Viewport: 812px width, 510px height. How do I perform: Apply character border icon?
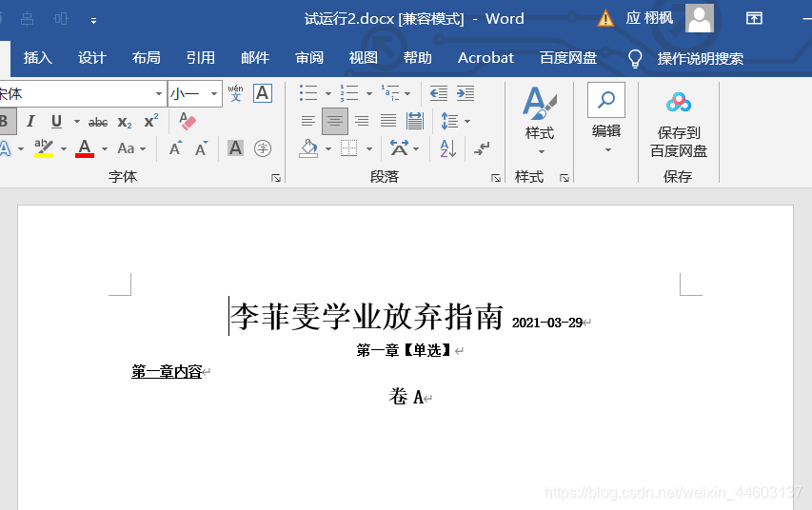(263, 93)
